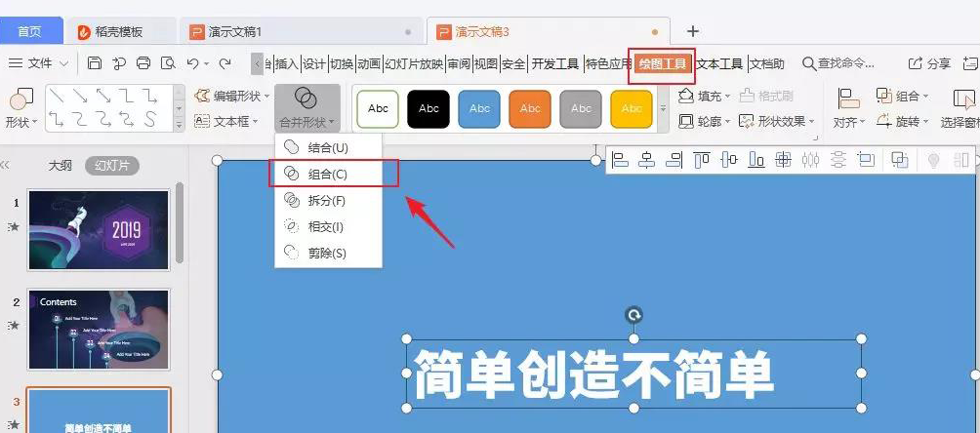Click the group shapes icon in floating toolbar
Viewport: 980px width, 433px height.
point(899,161)
